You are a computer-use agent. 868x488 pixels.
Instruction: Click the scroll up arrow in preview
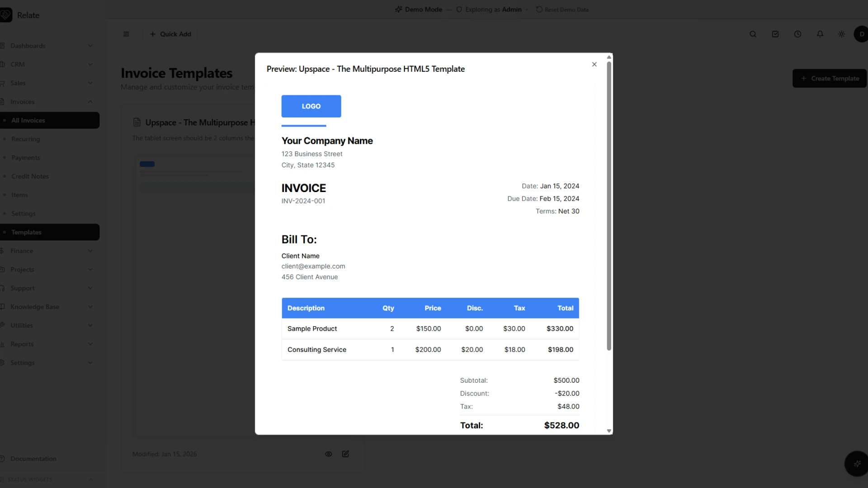click(x=609, y=57)
